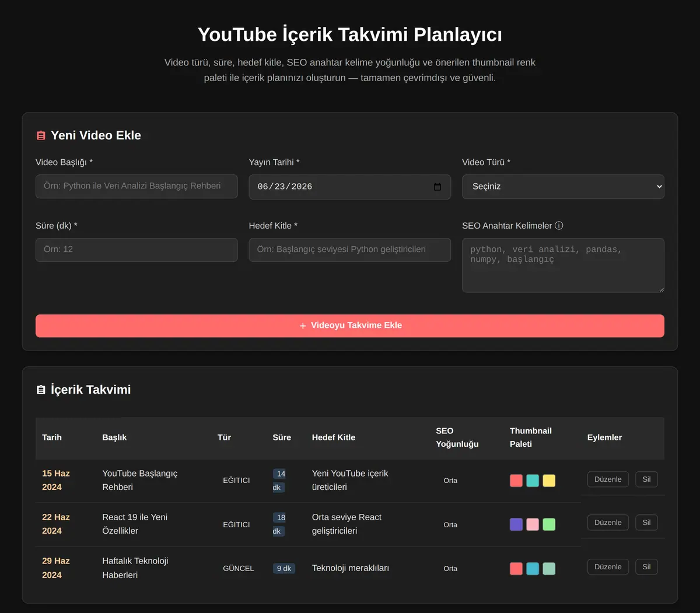Edit the Haftalık Teknoloji Haberleri row
The height and width of the screenshot is (613, 700).
click(608, 567)
